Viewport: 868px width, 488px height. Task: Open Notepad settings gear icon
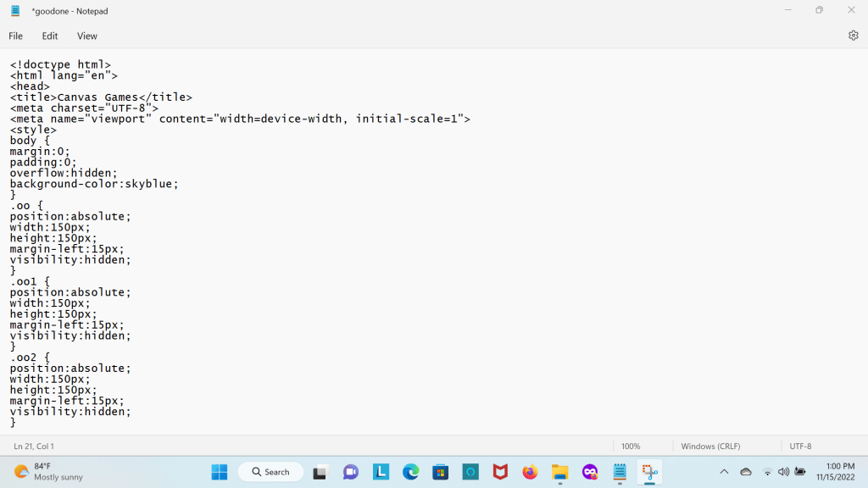pos(853,36)
